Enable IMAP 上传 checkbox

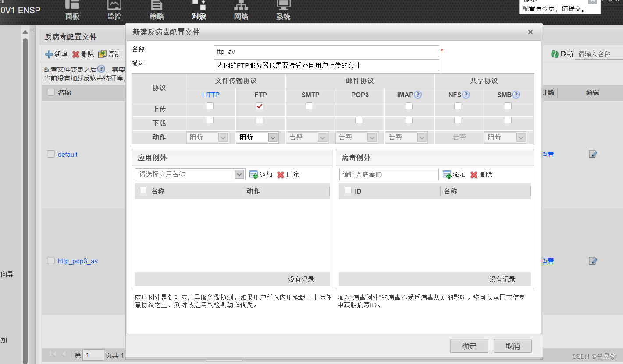point(409,106)
